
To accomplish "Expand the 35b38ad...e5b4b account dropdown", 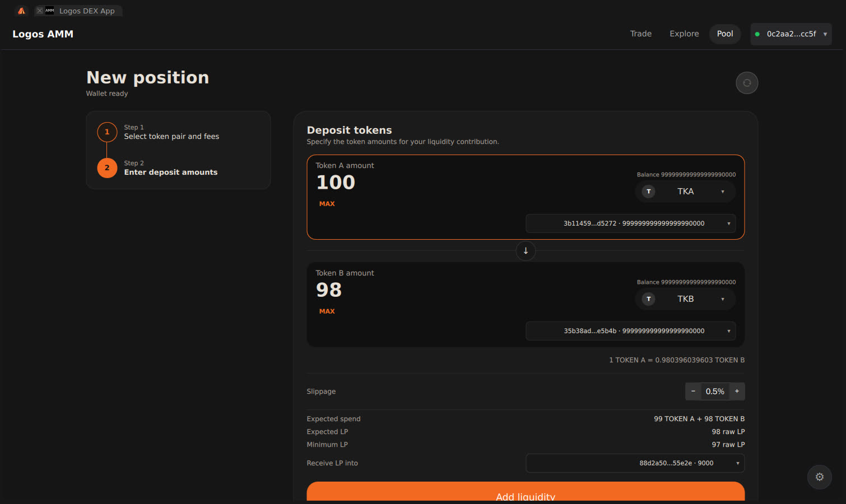I will (631, 331).
